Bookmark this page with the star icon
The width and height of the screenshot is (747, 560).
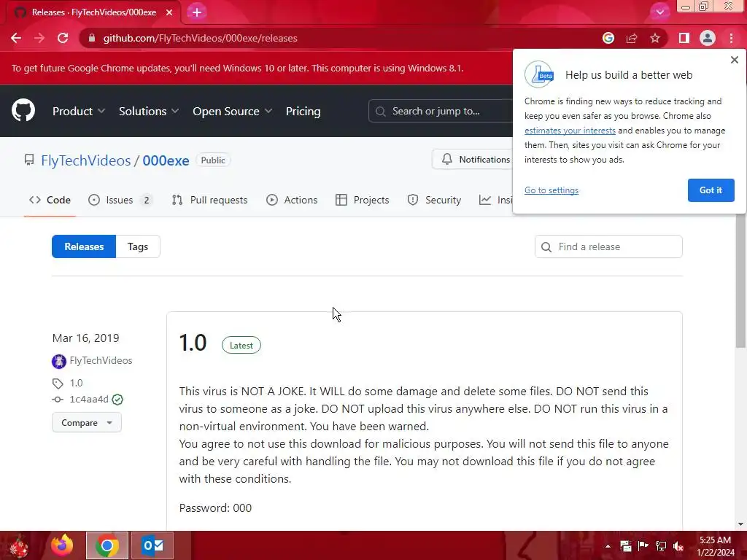(655, 38)
